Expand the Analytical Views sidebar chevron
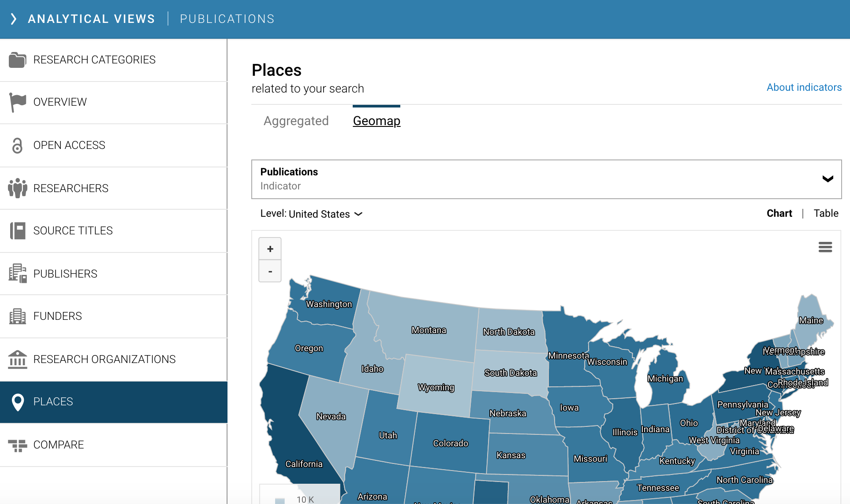Screen dimensions: 850x504 [14, 19]
